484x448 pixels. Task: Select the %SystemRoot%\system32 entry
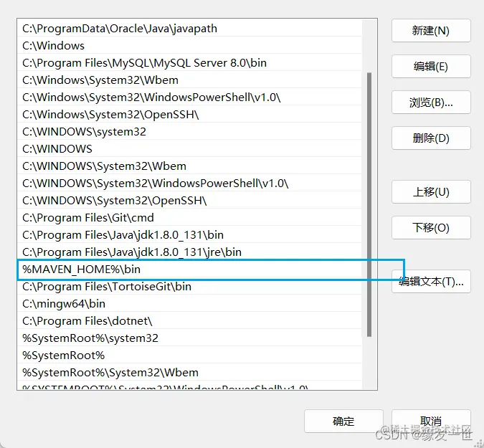click(x=189, y=338)
